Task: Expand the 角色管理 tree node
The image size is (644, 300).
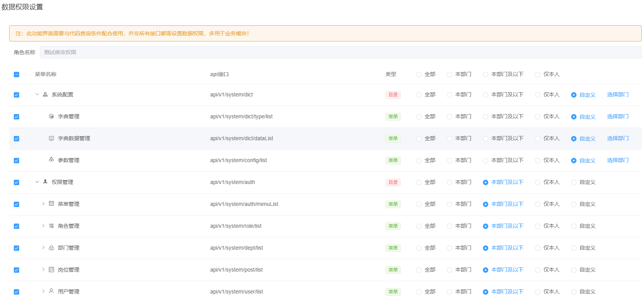Action: [43, 225]
